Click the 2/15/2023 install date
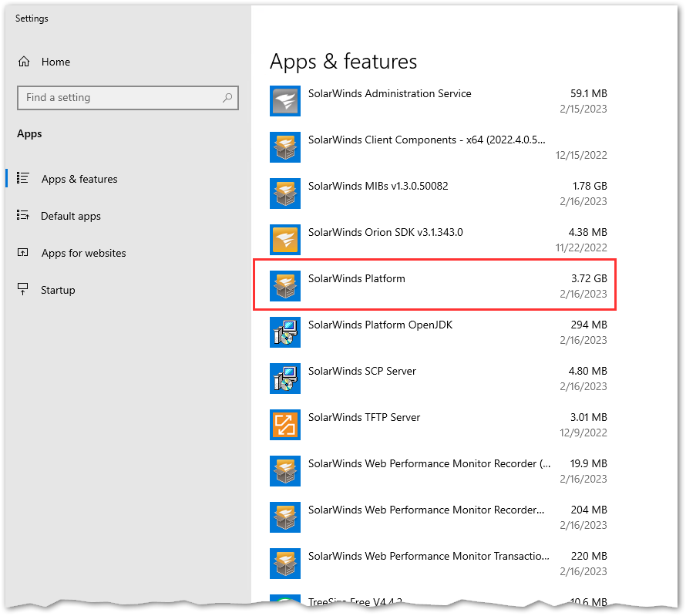The width and height of the screenshot is (686, 616). pyautogui.click(x=583, y=109)
